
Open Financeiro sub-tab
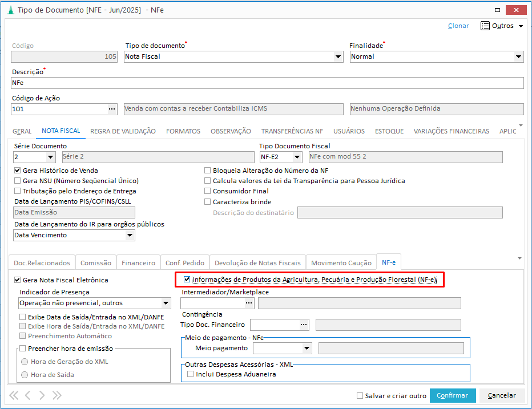pos(139,263)
